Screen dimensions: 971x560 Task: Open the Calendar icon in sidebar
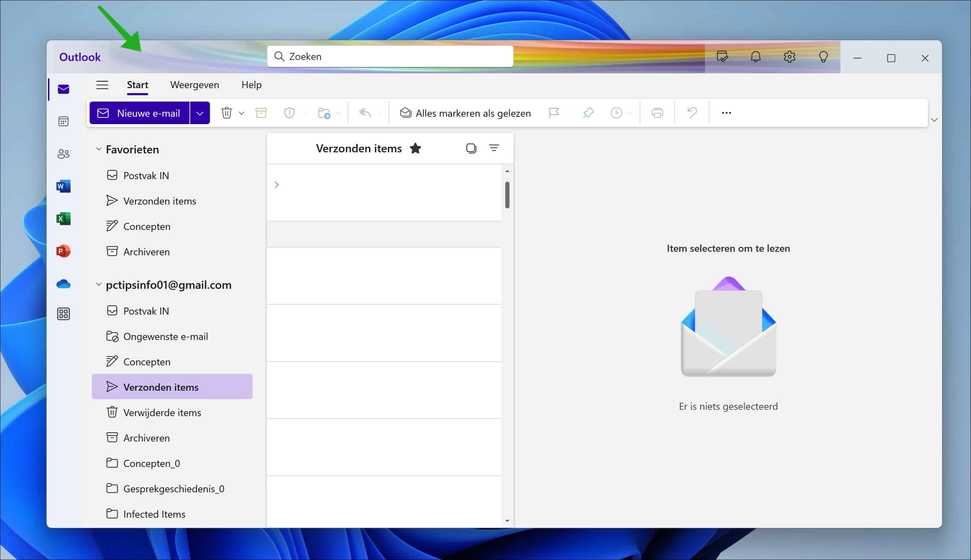click(x=64, y=122)
